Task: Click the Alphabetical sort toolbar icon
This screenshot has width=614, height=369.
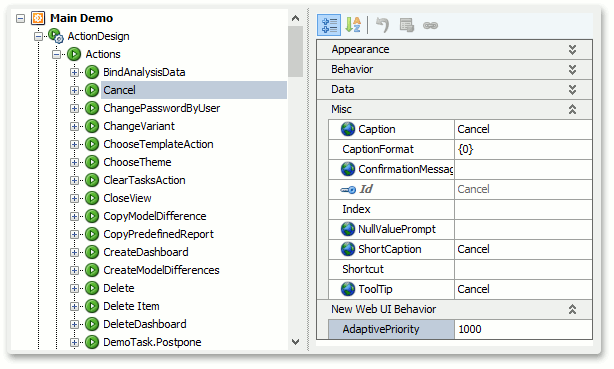Action: coord(353,25)
